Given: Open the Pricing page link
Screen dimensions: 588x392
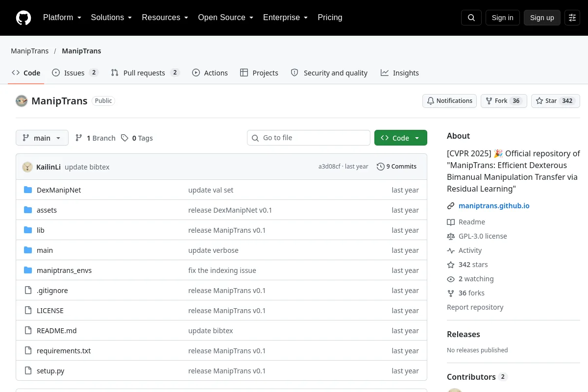Looking at the screenshot, I should (330, 18).
